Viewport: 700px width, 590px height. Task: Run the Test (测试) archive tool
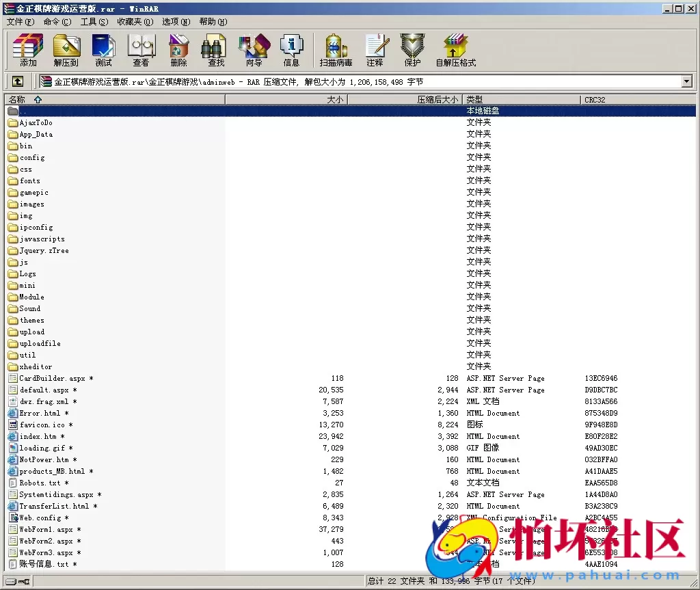[x=103, y=50]
